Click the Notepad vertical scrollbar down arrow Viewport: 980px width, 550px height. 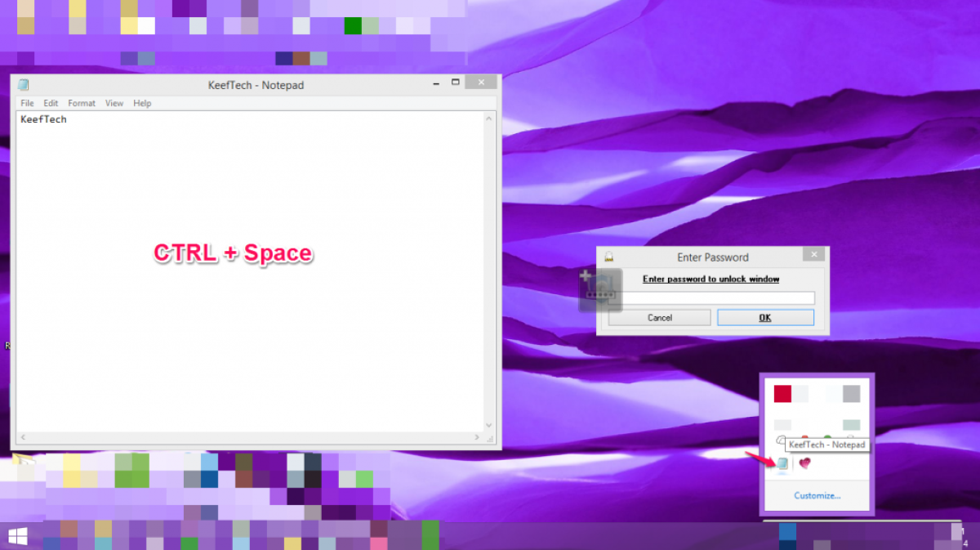[490, 425]
